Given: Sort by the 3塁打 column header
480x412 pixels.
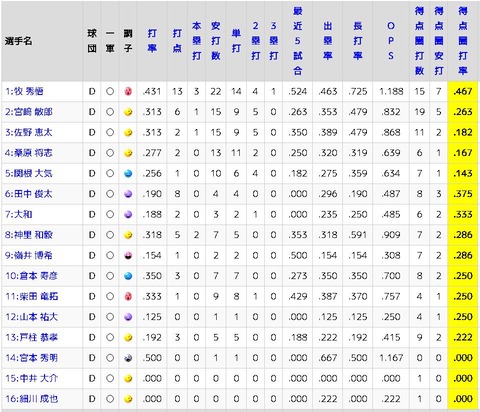Looking at the screenshot, I should click(x=273, y=41).
